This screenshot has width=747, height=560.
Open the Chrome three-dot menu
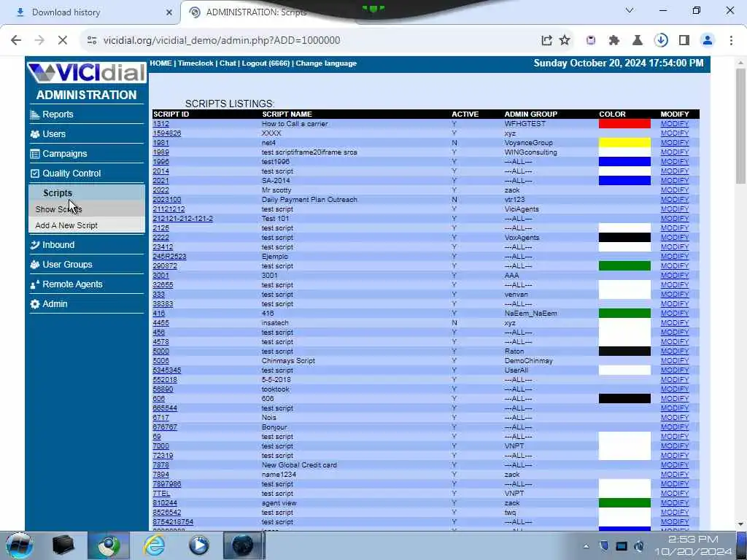[x=731, y=41]
